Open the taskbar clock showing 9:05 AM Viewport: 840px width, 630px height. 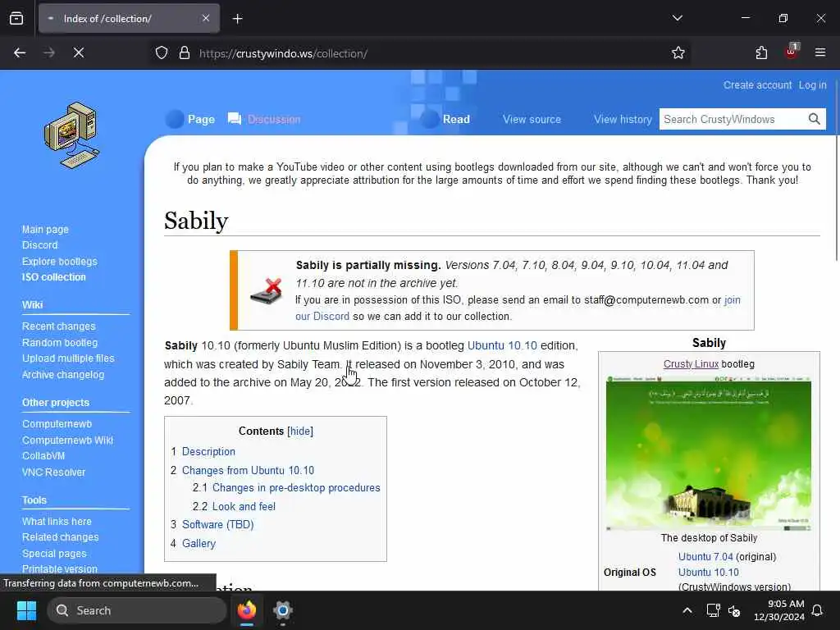click(779, 610)
